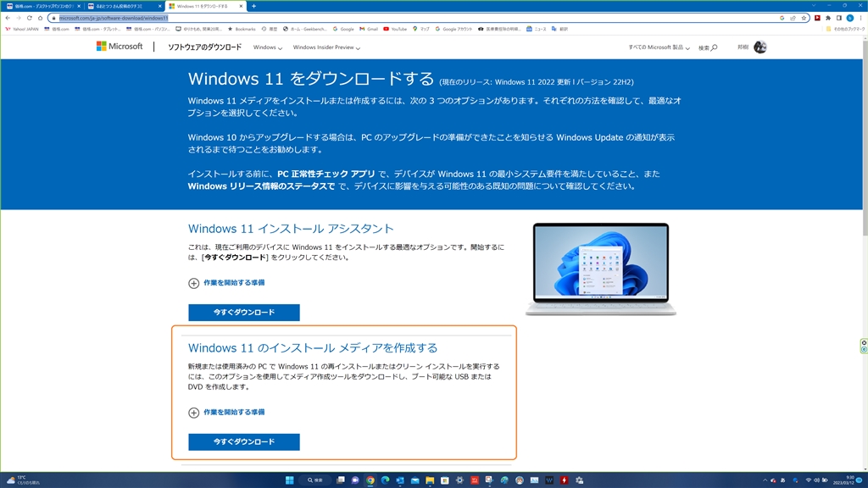
Task: Click the PC 正常性チェック アプリ link
Action: click(326, 174)
